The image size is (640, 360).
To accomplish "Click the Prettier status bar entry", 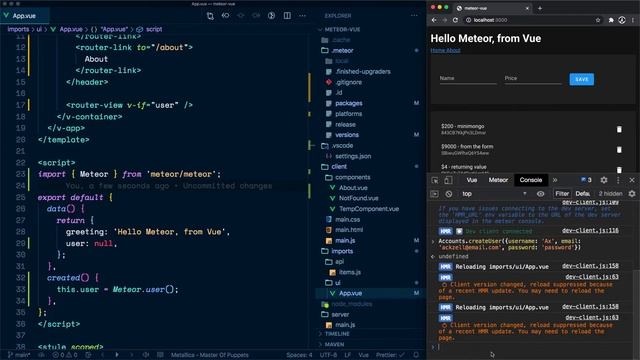I will (389, 355).
